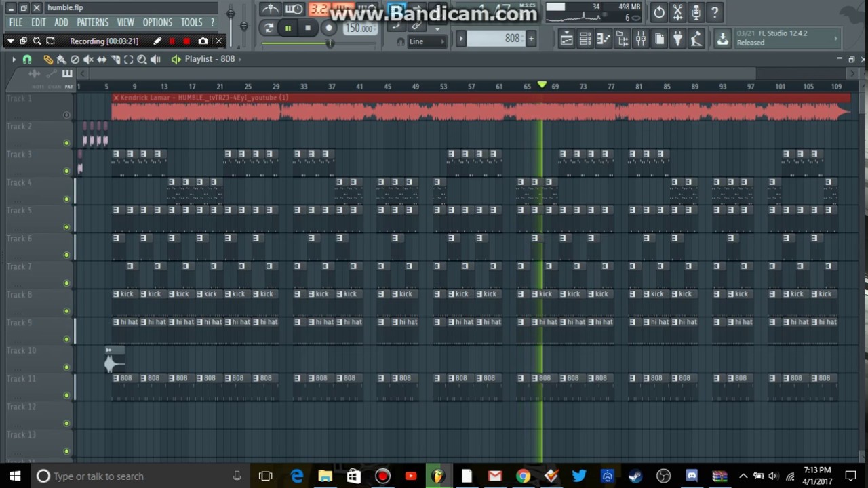The width and height of the screenshot is (868, 488).
Task: Mute Track 2 using its green LED
Action: 66,143
